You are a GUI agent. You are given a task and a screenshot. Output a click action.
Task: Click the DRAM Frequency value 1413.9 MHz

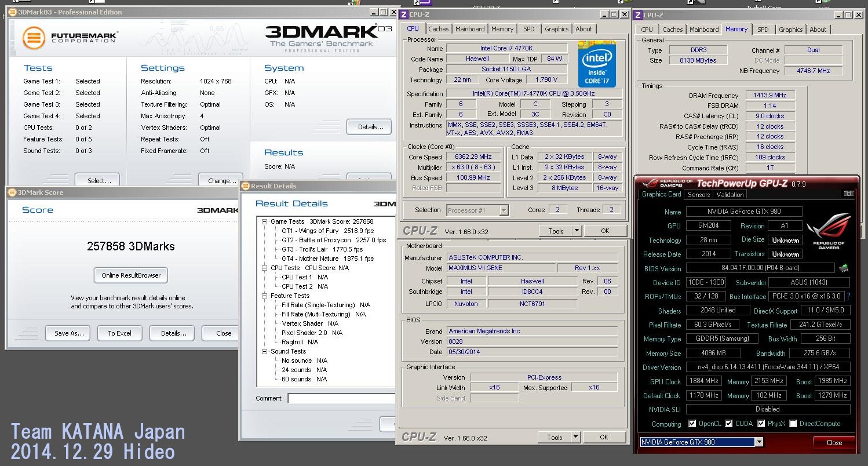(x=770, y=96)
